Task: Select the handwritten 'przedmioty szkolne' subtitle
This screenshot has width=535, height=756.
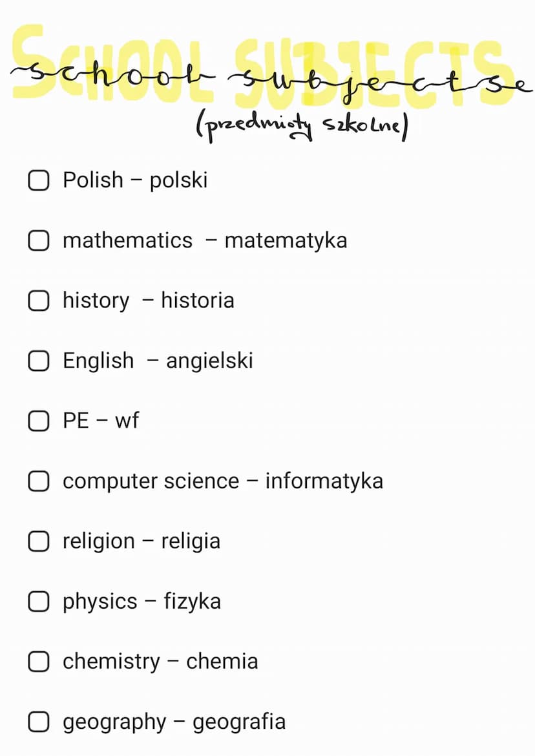Action: click(x=301, y=127)
